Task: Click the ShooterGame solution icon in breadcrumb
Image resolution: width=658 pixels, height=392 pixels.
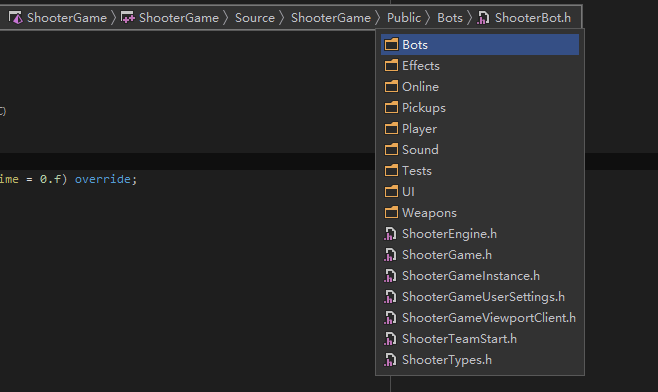Action: point(16,18)
